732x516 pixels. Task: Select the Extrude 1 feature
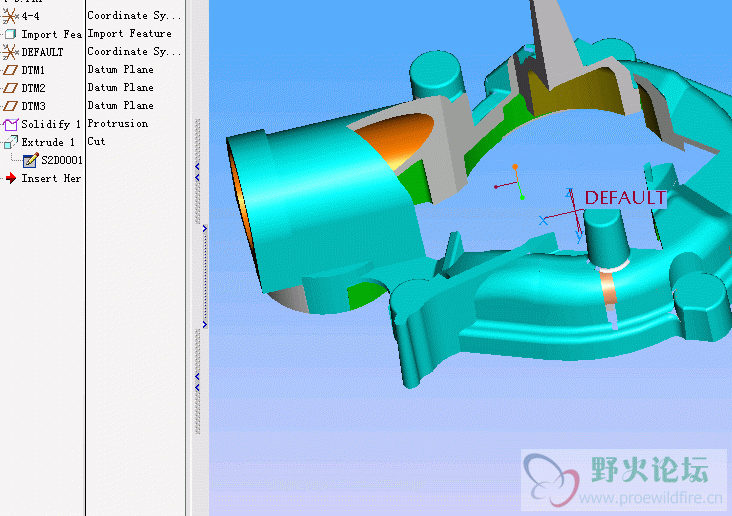pos(48,142)
